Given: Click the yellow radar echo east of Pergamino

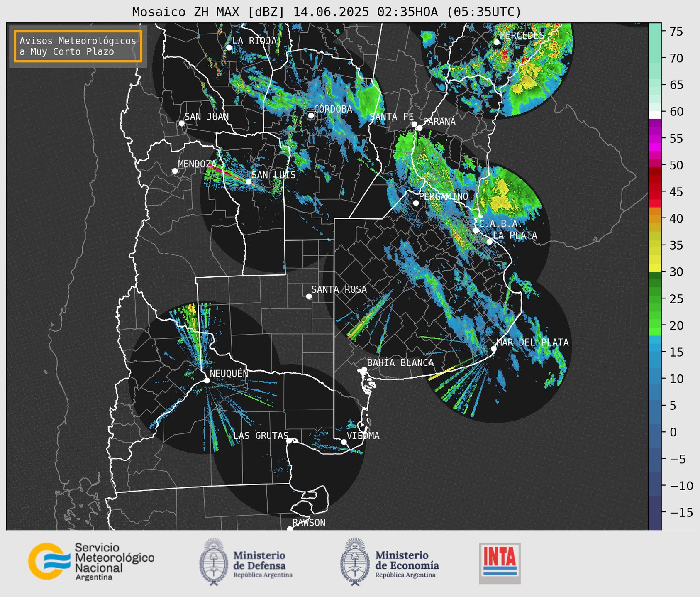Looking at the screenshot, I should point(503,197).
